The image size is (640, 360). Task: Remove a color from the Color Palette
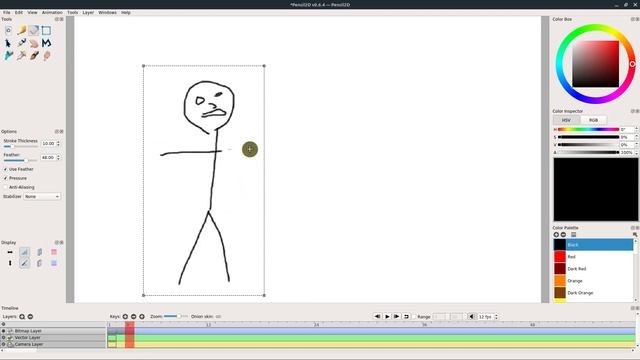[x=563, y=235]
